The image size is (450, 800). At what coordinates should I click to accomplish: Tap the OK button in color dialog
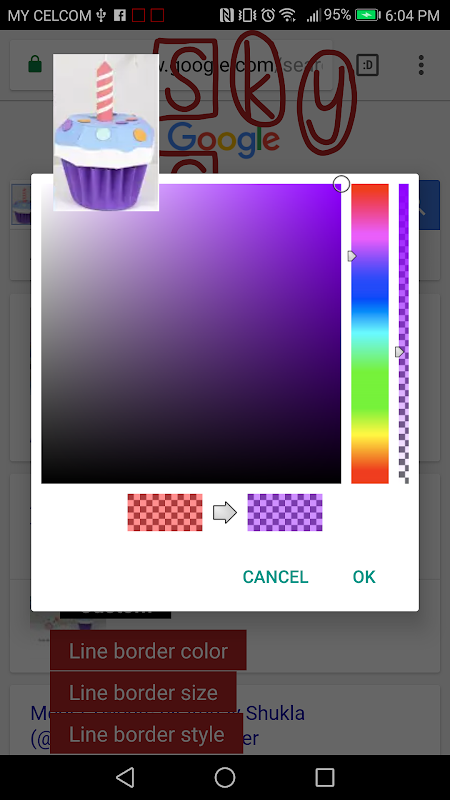(364, 577)
